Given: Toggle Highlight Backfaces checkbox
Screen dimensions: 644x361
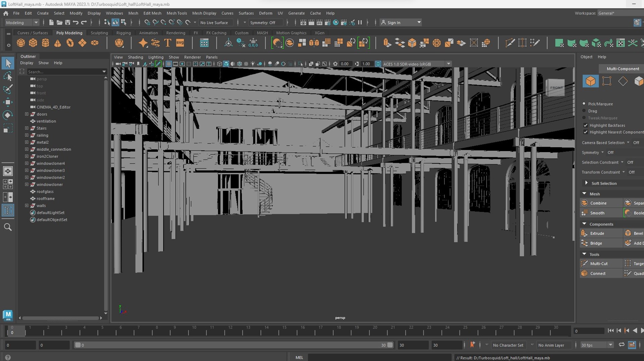Looking at the screenshot, I should [x=586, y=125].
